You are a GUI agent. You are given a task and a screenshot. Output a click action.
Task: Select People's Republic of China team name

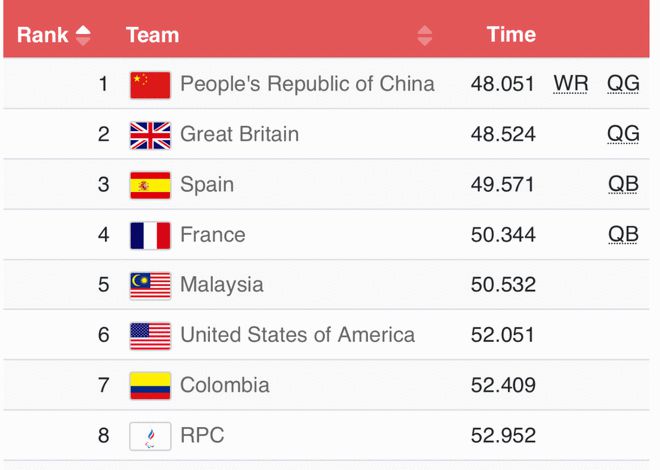pos(307,84)
